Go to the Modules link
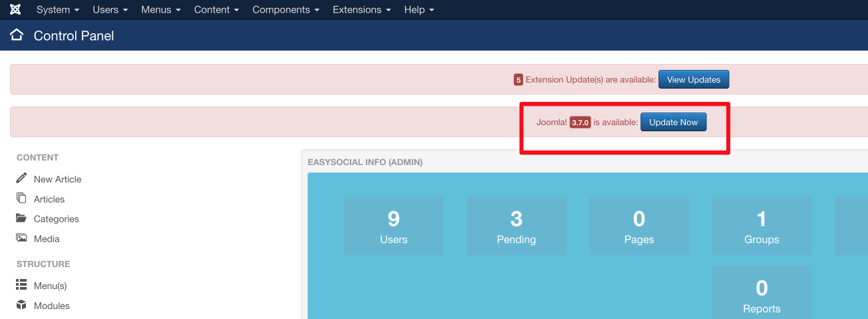The height and width of the screenshot is (319, 868). pos(52,306)
